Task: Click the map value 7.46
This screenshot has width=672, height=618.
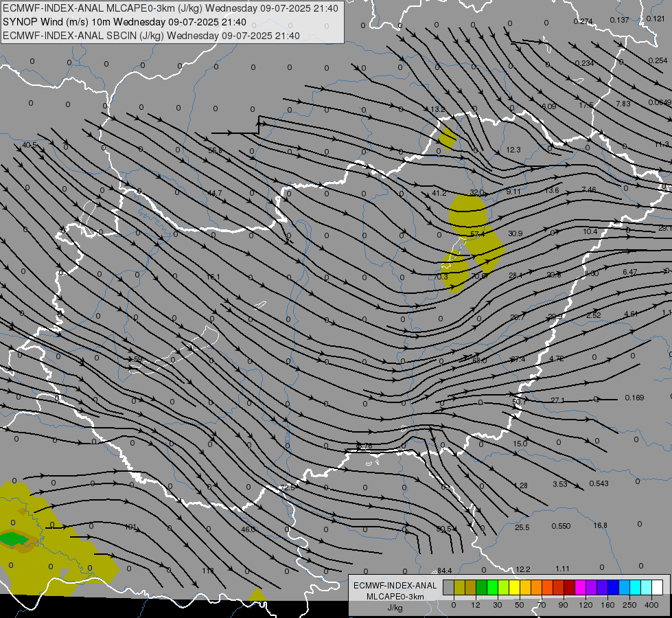Action: pyautogui.click(x=589, y=189)
